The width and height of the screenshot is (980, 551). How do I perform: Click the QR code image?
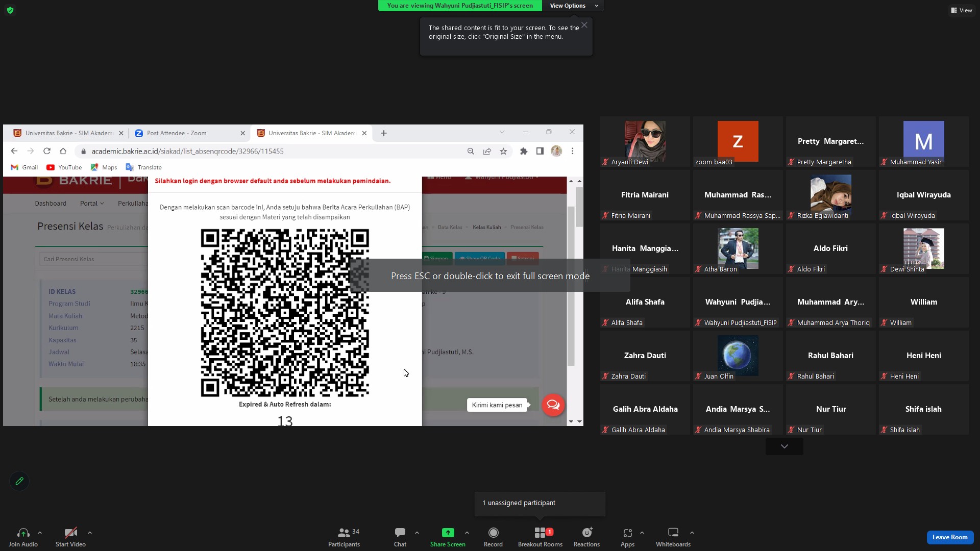pos(285,313)
